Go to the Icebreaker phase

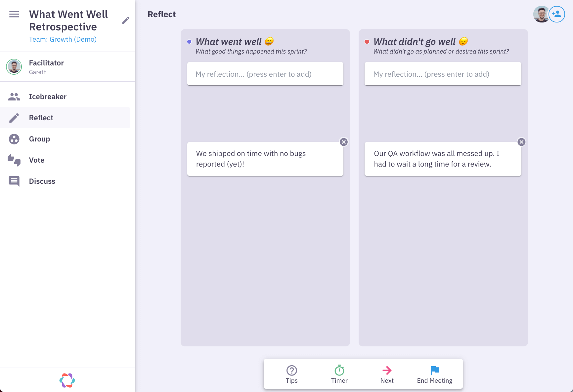click(48, 97)
